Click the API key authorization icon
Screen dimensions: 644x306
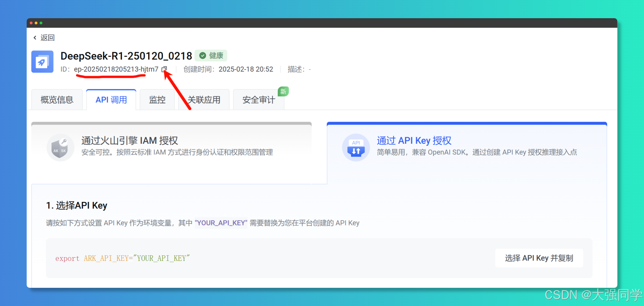(356, 147)
